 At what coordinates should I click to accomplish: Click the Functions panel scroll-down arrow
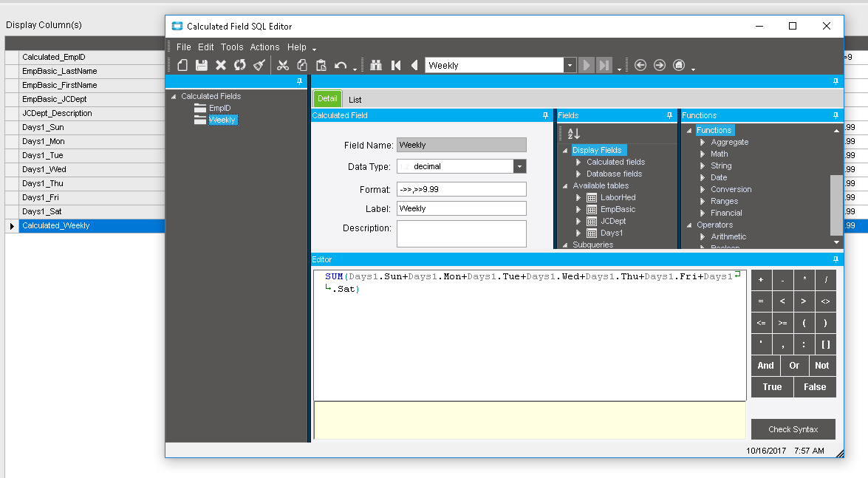click(836, 242)
